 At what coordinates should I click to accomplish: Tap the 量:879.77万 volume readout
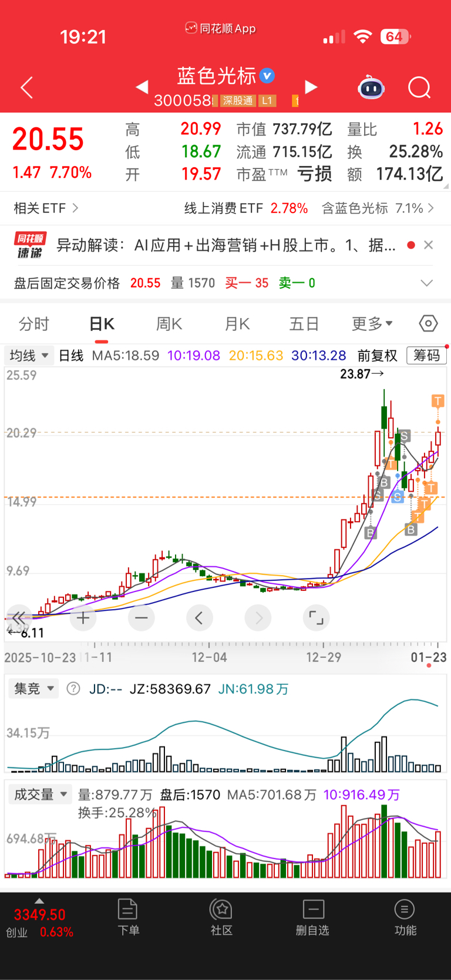(x=115, y=795)
